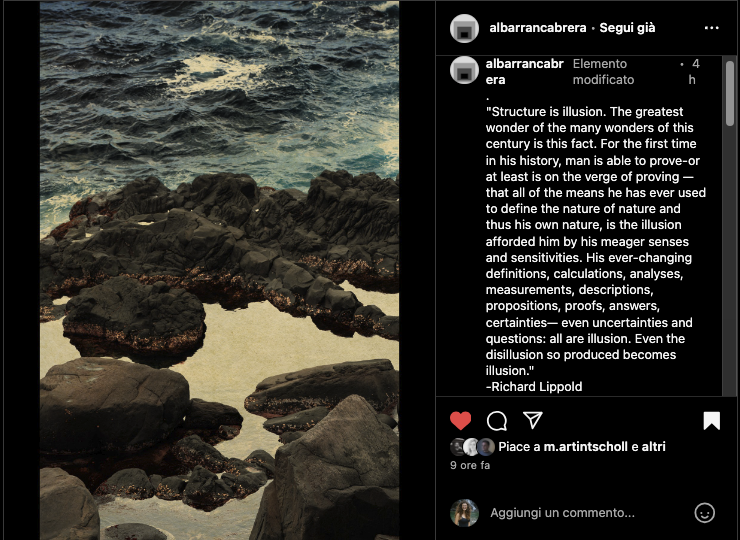The width and height of the screenshot is (740, 540).
Task: Click your profile photo beside comment box
Action: [464, 513]
